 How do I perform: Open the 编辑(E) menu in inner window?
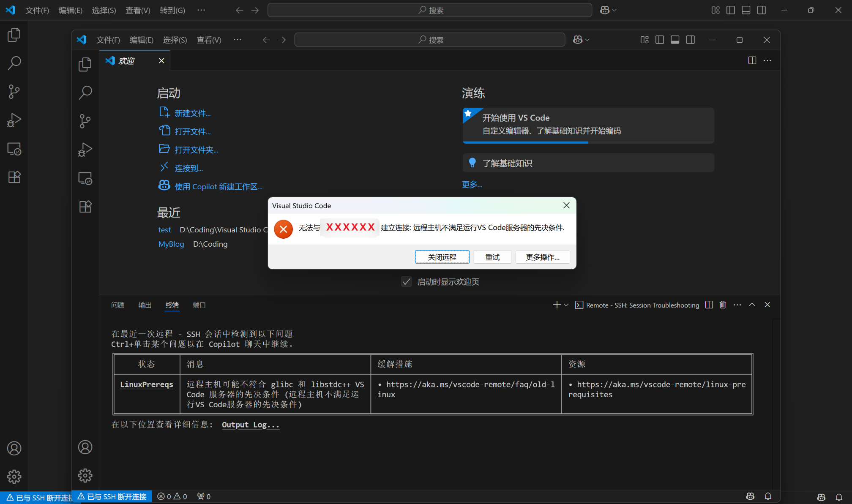coord(141,40)
